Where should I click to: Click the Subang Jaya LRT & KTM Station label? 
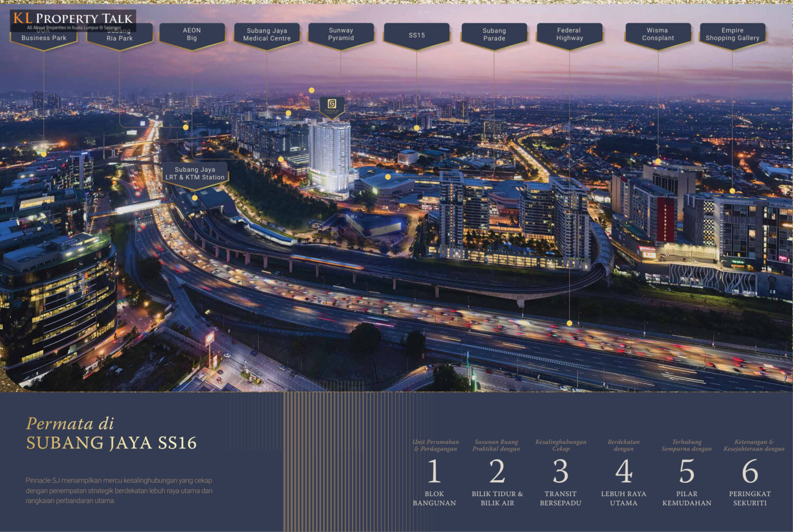[x=195, y=173]
